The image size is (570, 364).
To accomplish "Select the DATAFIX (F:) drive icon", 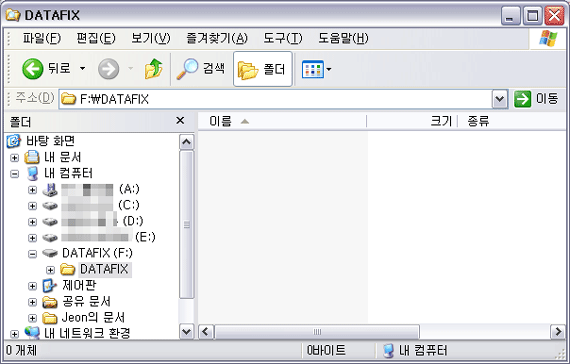I will (x=50, y=253).
